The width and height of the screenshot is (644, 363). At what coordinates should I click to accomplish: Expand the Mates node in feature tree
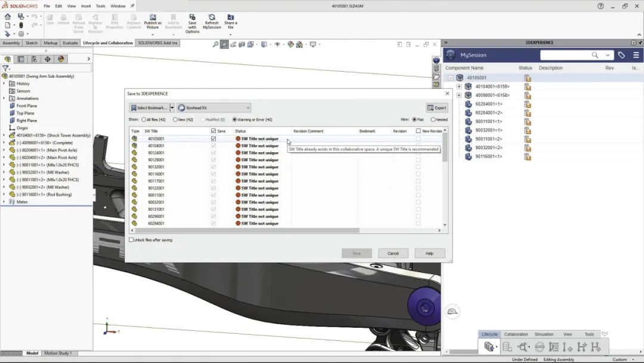4,202
